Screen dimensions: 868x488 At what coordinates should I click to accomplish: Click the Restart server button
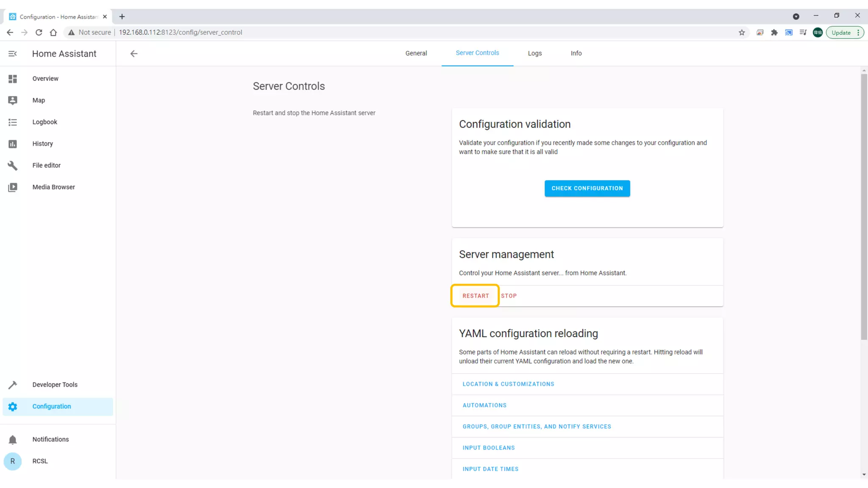coord(476,296)
